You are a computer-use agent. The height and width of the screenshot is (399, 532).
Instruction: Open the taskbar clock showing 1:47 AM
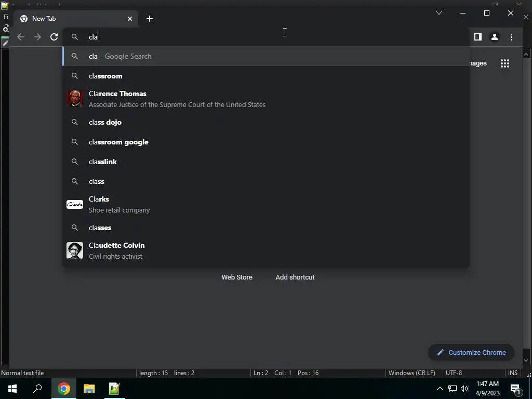487,389
